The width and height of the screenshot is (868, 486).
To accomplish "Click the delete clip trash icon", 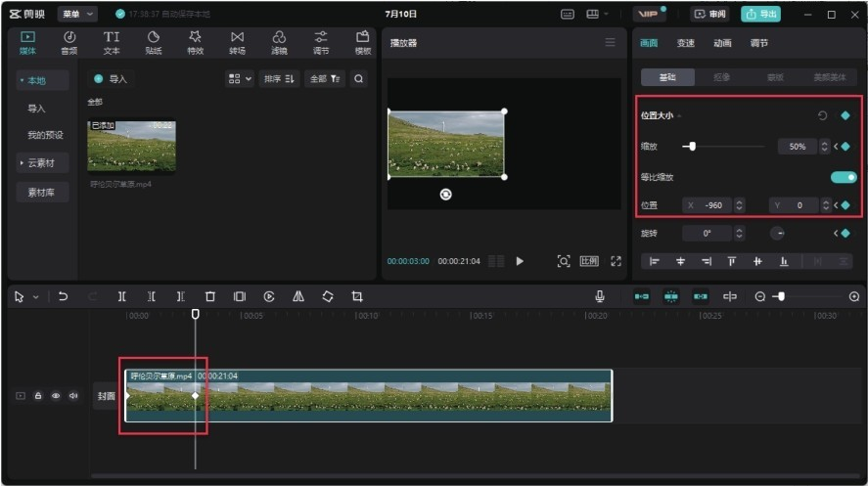I will tap(209, 296).
